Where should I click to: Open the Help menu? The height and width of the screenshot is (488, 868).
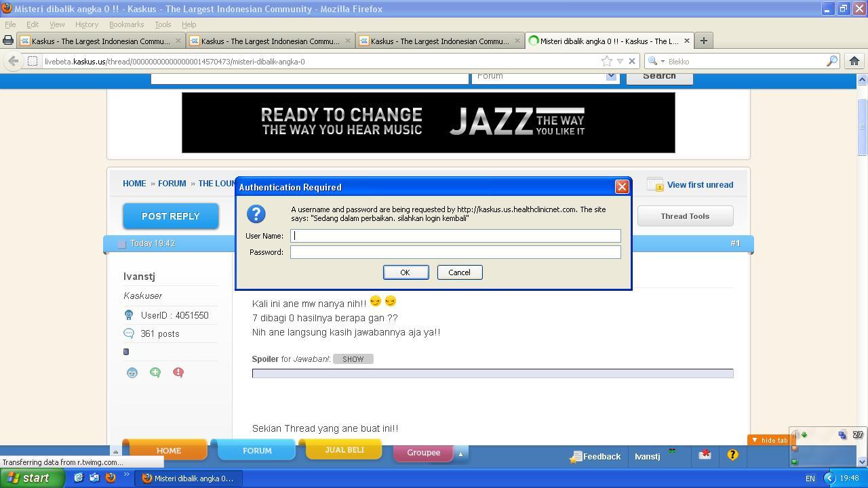tap(189, 24)
